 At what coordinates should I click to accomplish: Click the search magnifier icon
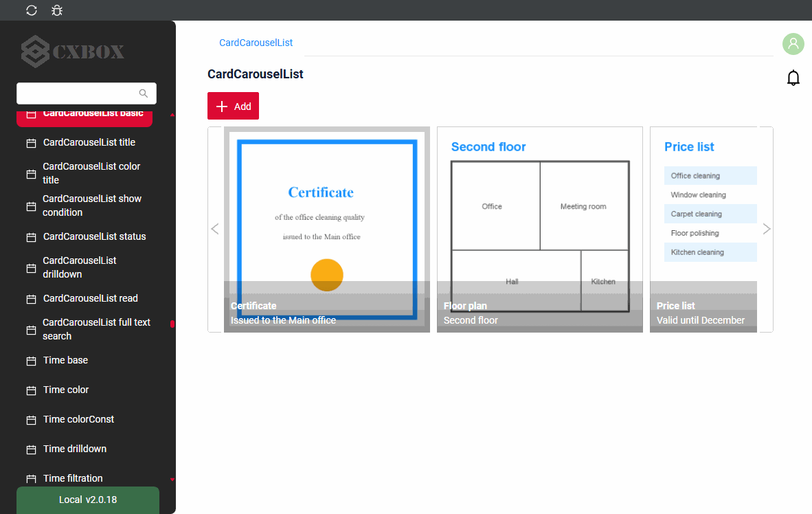pyautogui.click(x=144, y=93)
